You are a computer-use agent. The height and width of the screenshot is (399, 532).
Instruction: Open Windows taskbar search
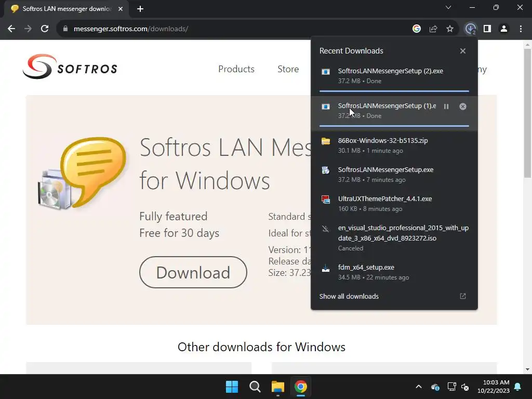pos(255,387)
